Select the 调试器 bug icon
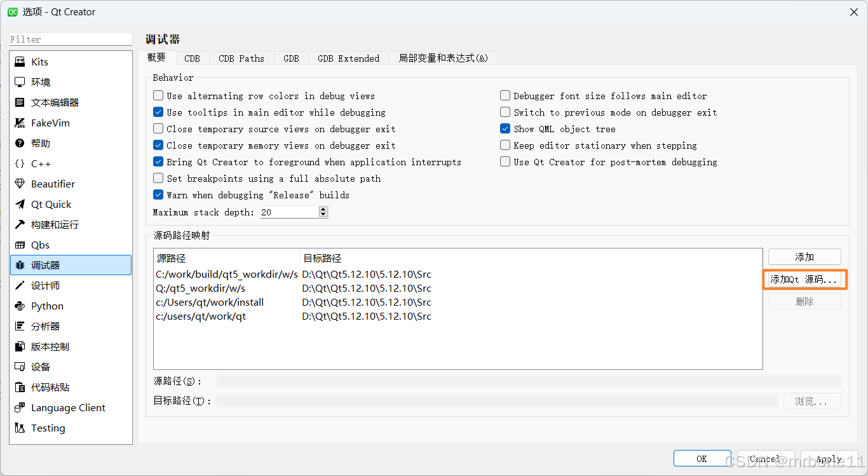 click(x=20, y=265)
